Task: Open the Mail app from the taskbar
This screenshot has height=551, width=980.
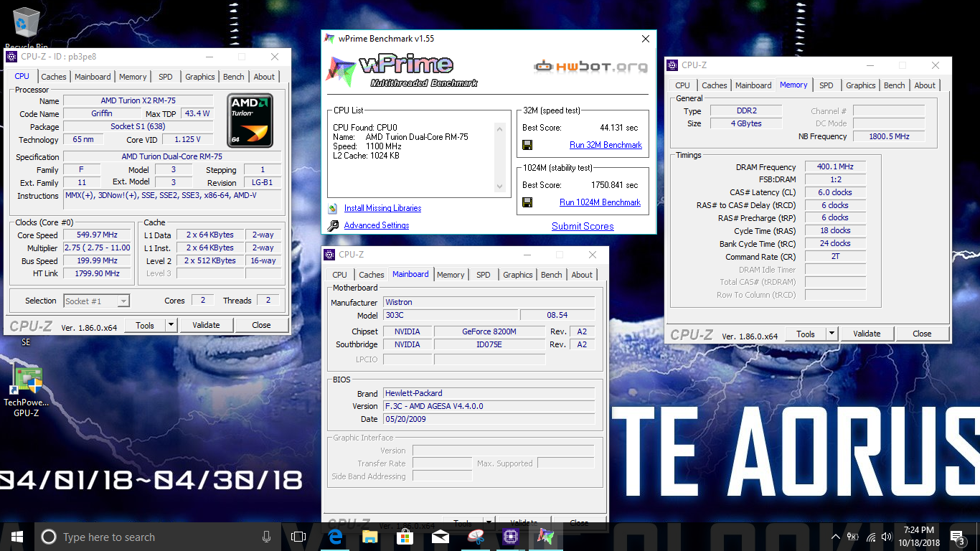Action: click(440, 537)
